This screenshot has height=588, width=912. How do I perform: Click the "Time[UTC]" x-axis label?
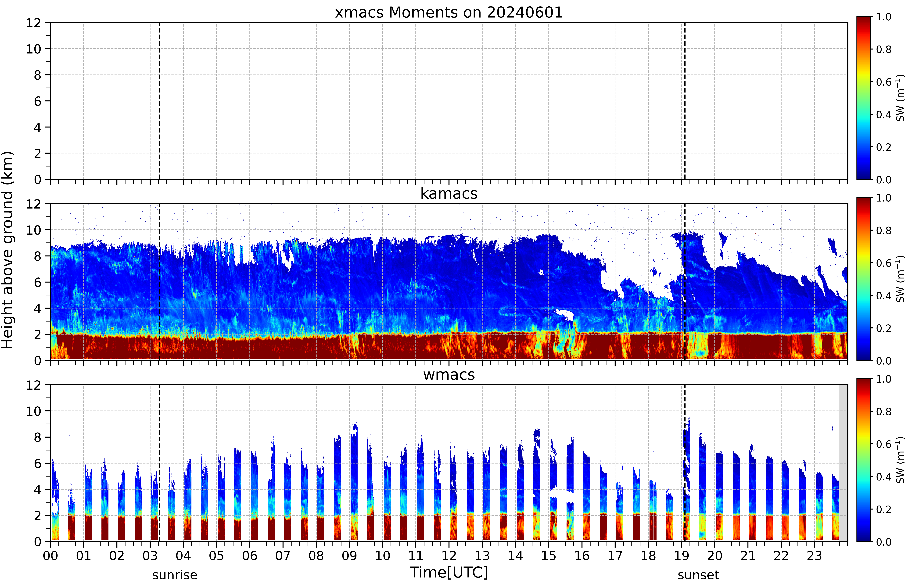pos(449,572)
